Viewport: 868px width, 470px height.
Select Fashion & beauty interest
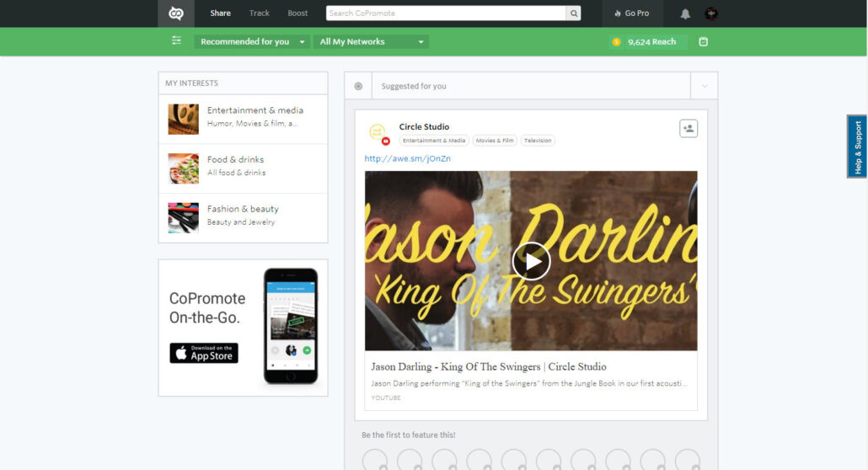pos(243,217)
